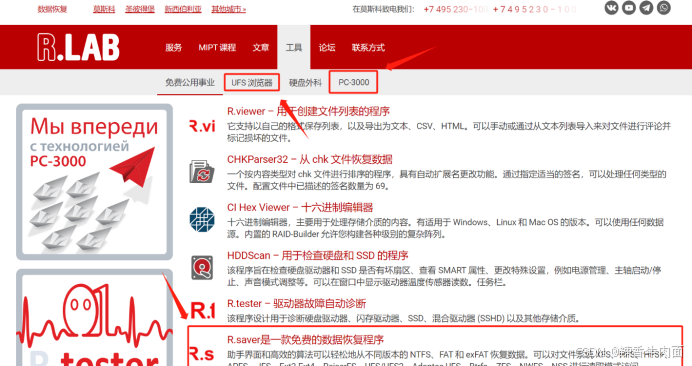Click the R.LAB logo

tap(79, 47)
